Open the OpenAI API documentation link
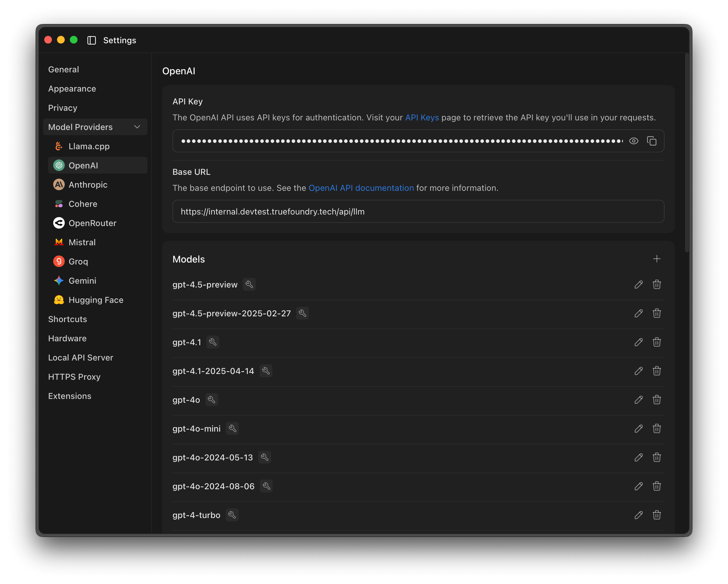Viewport: 728px width, 584px height. coord(361,188)
